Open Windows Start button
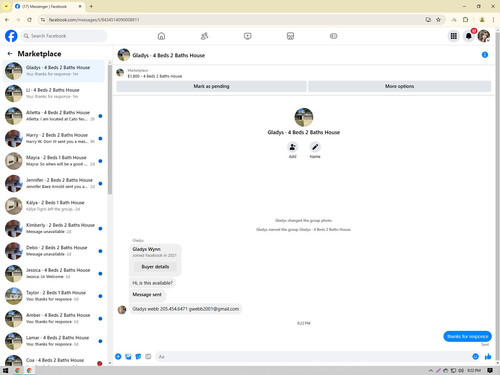 tap(5, 370)
